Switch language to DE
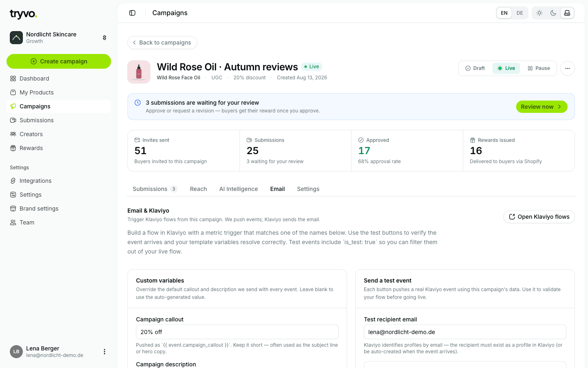 520,13
